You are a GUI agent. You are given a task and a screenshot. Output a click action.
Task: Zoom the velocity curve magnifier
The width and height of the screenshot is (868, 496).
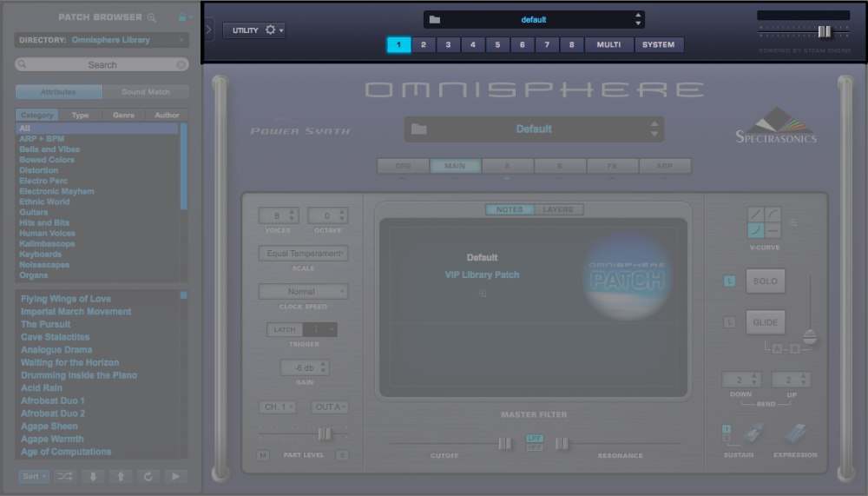click(x=793, y=222)
